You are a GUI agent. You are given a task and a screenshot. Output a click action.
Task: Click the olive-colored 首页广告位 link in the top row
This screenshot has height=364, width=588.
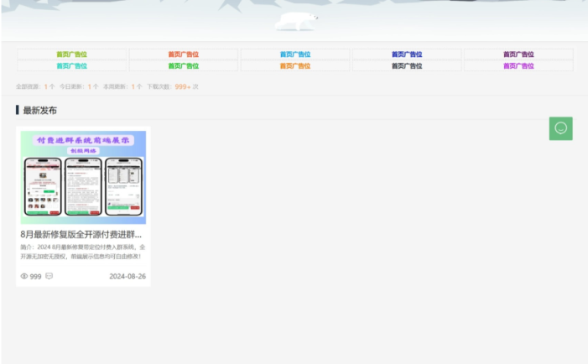pos(71,55)
